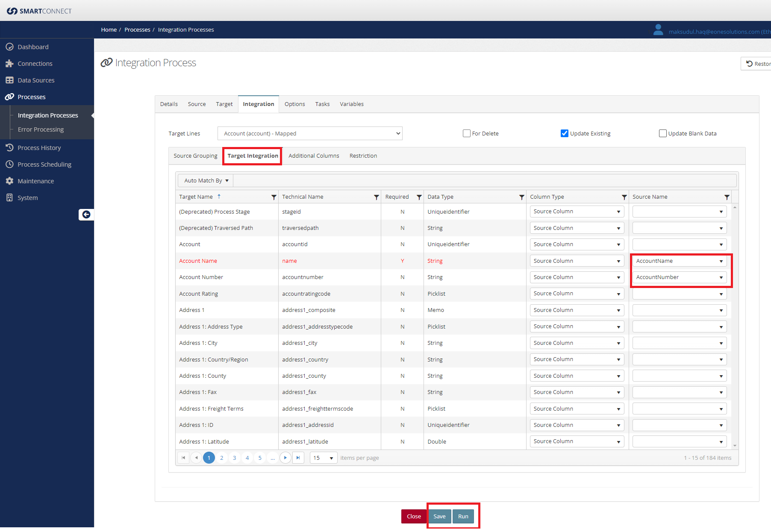Open System building icon

pos(9,197)
